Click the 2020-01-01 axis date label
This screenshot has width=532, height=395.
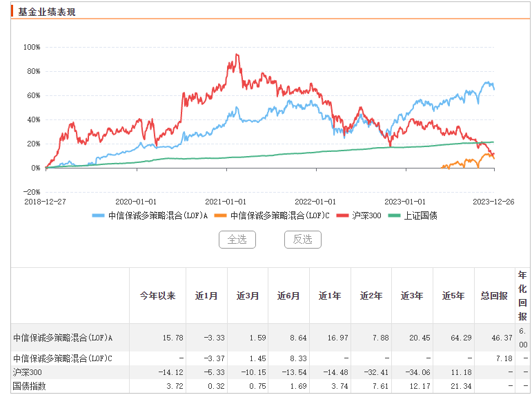(x=136, y=202)
